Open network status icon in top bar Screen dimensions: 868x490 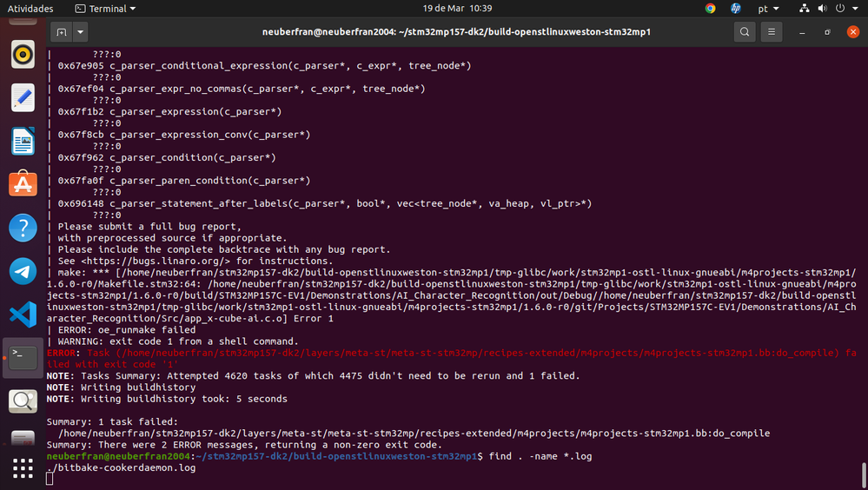tap(805, 9)
